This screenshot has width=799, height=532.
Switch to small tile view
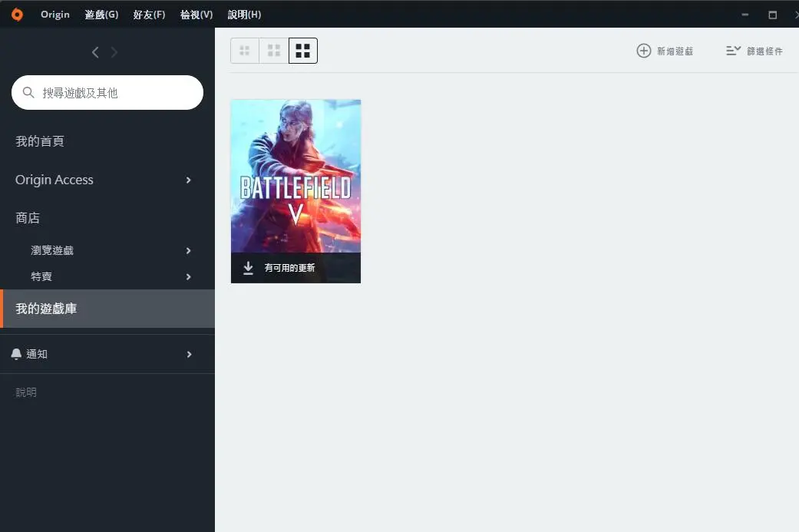tap(245, 51)
